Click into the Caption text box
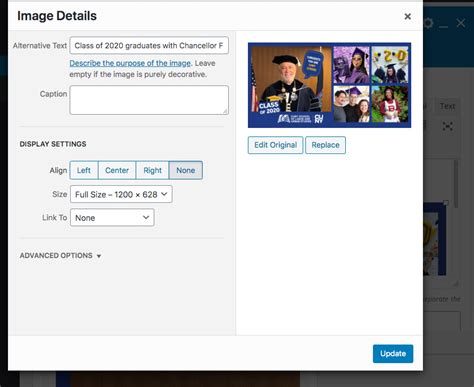The height and width of the screenshot is (387, 474). pos(149,100)
